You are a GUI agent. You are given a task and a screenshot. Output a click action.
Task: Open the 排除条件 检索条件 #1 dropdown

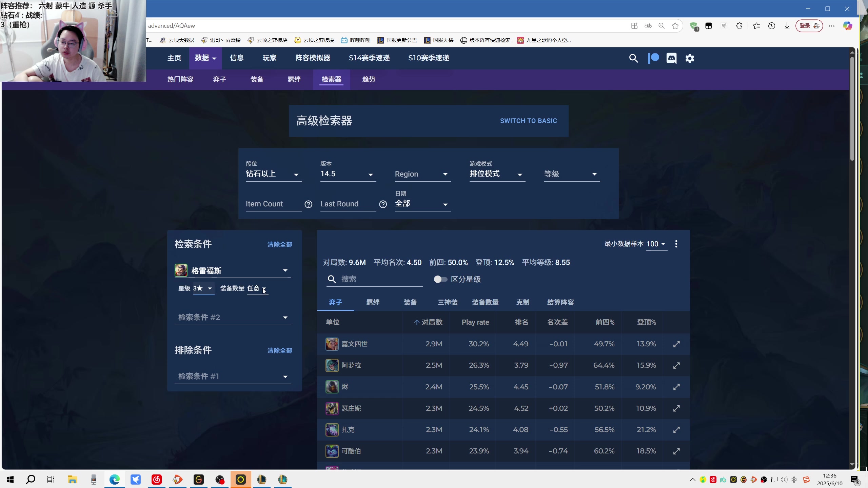233,376
